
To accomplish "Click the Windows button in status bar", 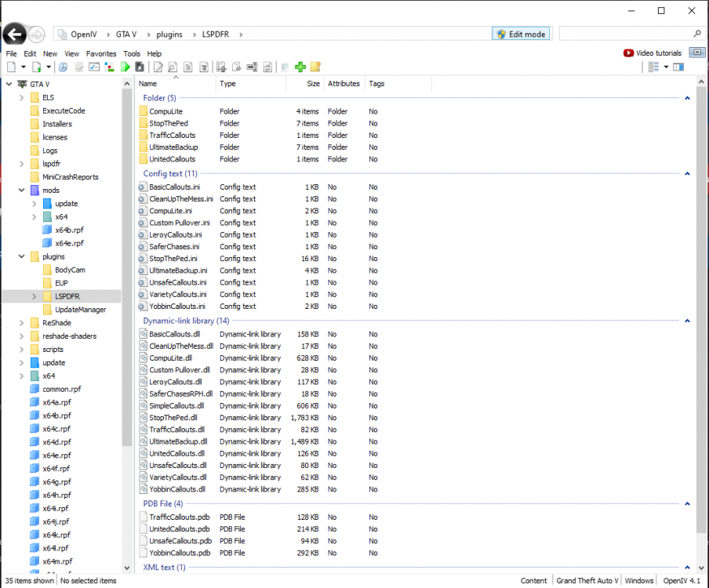I will [x=639, y=581].
